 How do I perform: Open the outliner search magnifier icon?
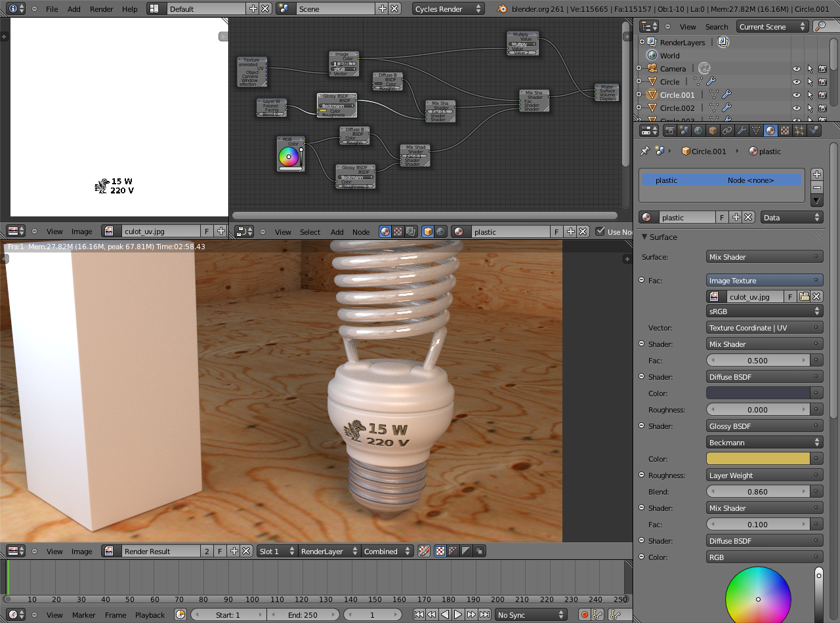tap(820, 26)
